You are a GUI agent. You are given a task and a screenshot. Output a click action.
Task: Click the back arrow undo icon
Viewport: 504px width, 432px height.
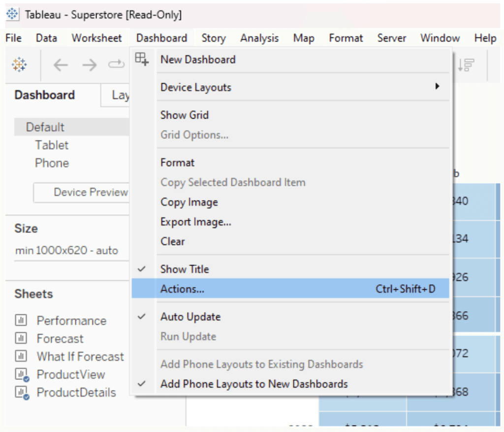[x=61, y=65]
